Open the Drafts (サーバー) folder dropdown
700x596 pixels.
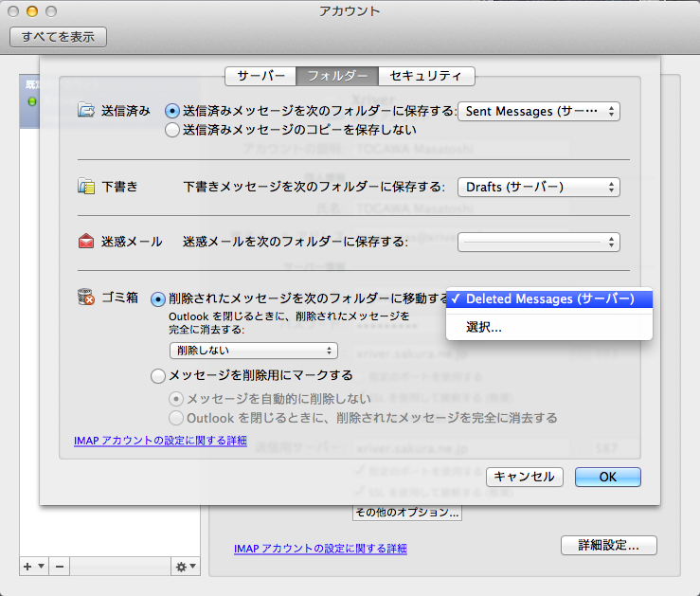point(539,187)
